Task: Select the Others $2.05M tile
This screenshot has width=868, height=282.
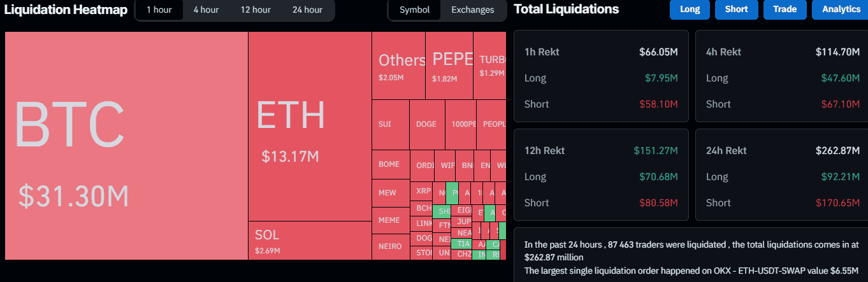Action: (x=398, y=66)
